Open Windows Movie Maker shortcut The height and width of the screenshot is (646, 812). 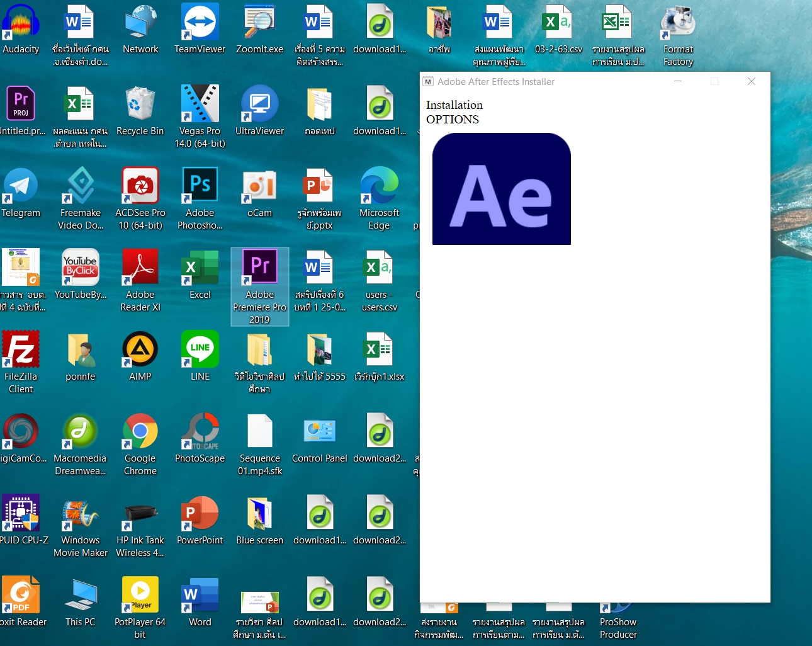pos(81,526)
